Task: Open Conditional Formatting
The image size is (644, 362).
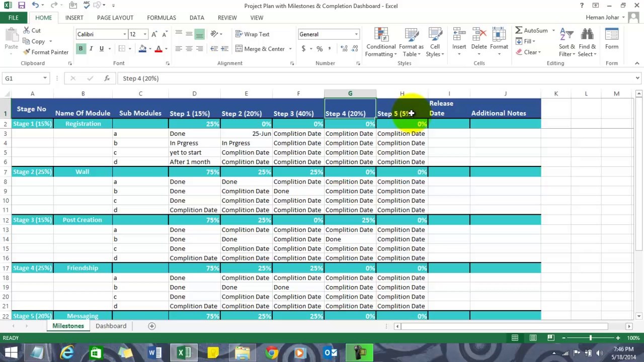Action: [x=381, y=43]
